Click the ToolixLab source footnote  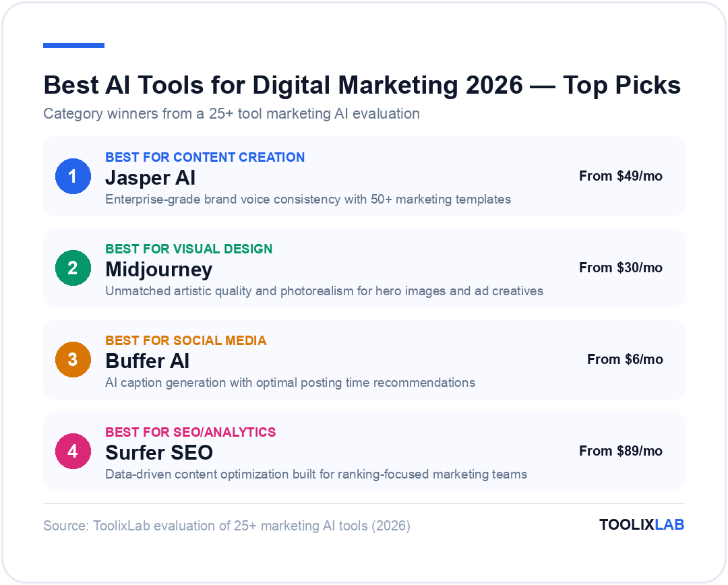[x=226, y=526]
